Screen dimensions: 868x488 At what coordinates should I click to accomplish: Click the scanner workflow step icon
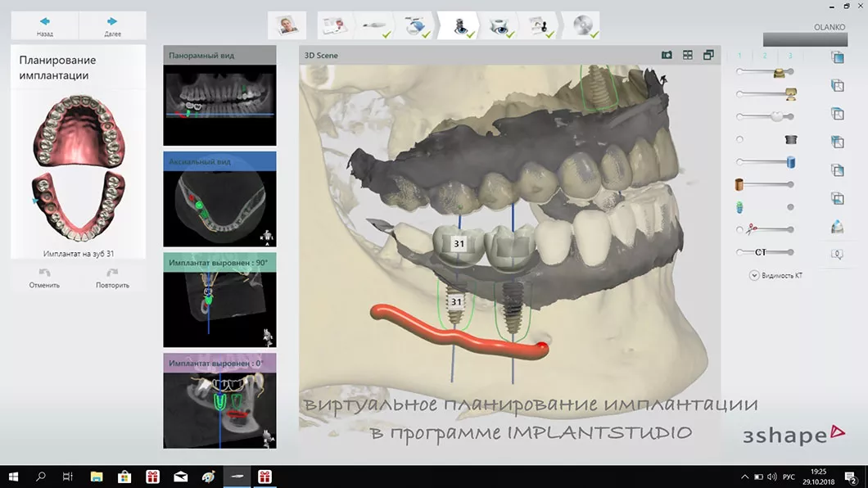tap(375, 25)
